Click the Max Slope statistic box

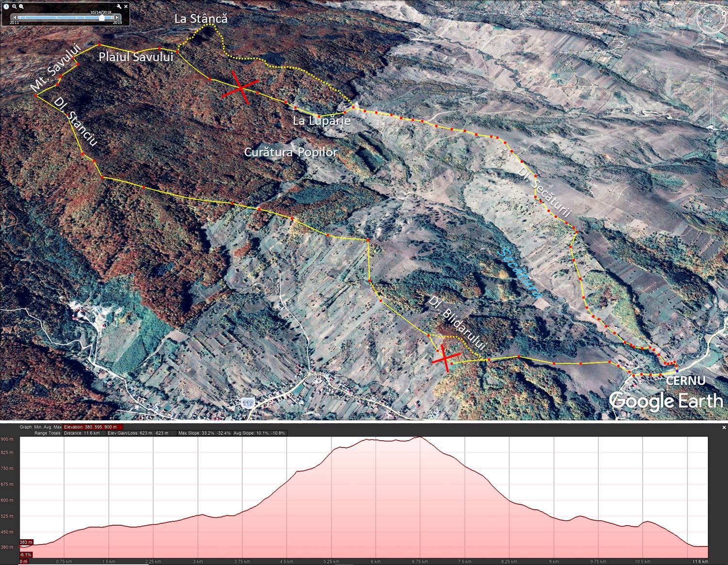[204, 433]
